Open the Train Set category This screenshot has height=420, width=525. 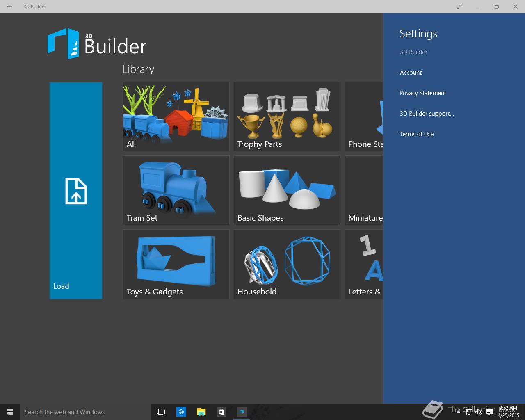(176, 190)
